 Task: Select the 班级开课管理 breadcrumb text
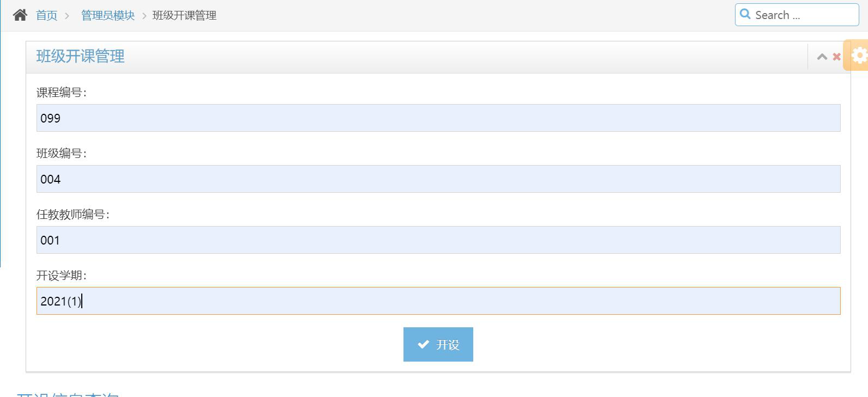(184, 15)
